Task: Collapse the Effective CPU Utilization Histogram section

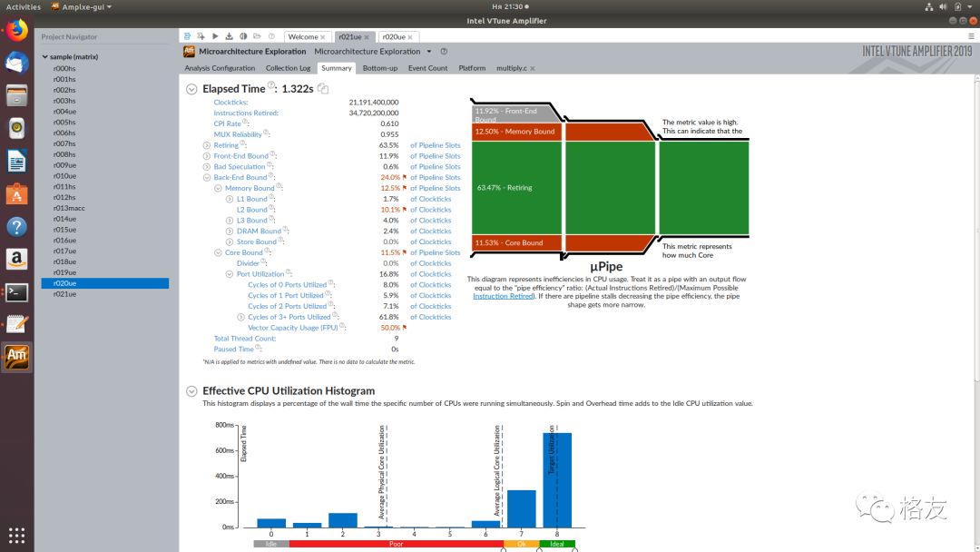Action: point(191,391)
